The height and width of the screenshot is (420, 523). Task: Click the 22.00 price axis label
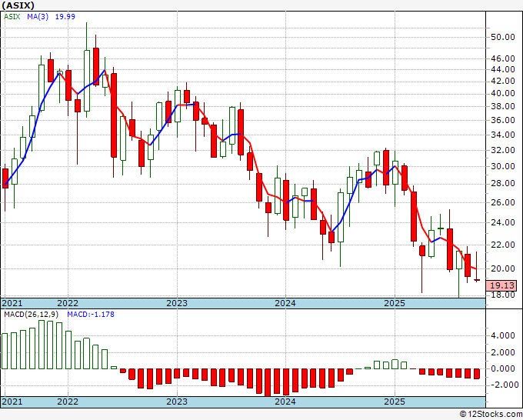503,245
